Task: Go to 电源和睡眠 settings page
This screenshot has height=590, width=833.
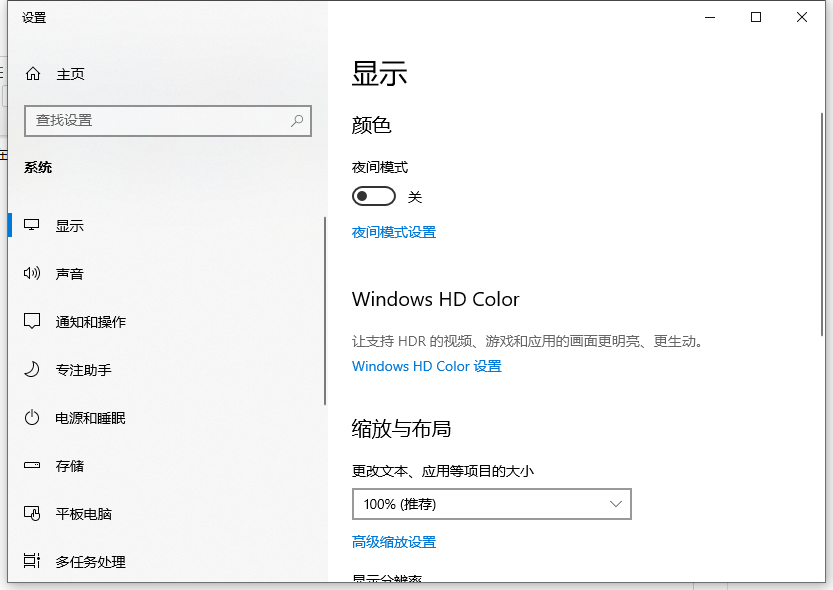Action: tap(90, 418)
